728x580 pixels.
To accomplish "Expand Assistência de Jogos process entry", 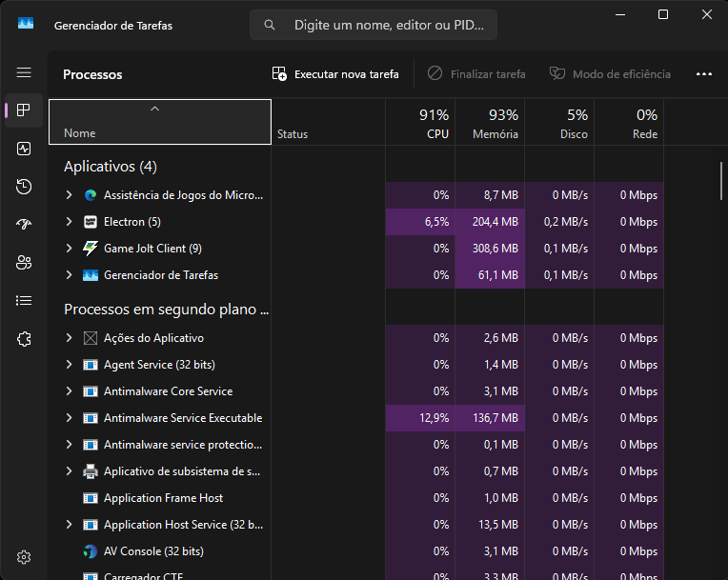I will 69,195.
